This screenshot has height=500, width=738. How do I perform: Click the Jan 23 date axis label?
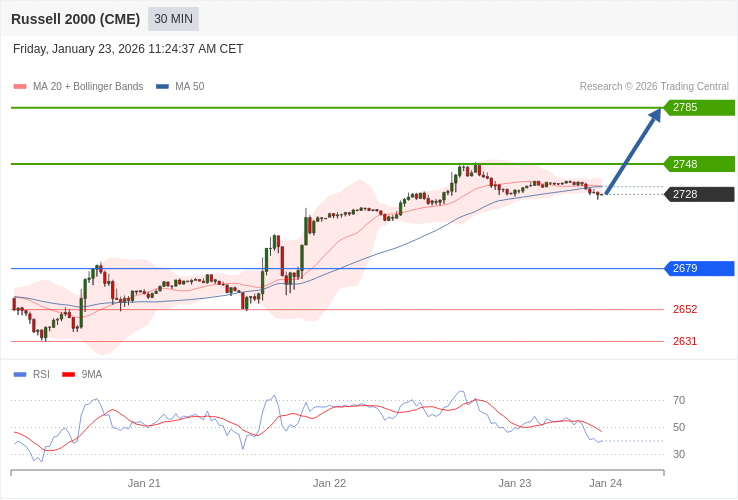[515, 483]
